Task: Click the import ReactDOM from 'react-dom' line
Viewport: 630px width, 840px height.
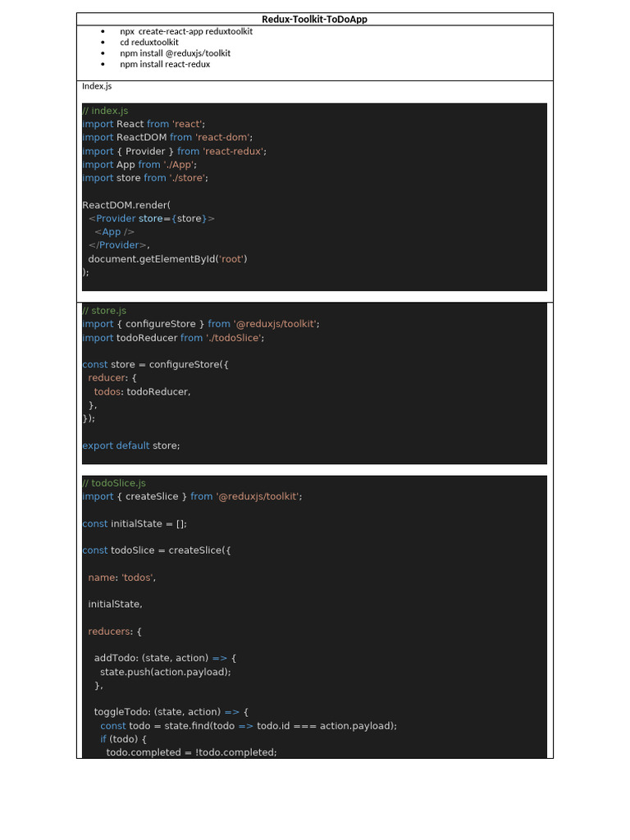Action: [x=167, y=138]
